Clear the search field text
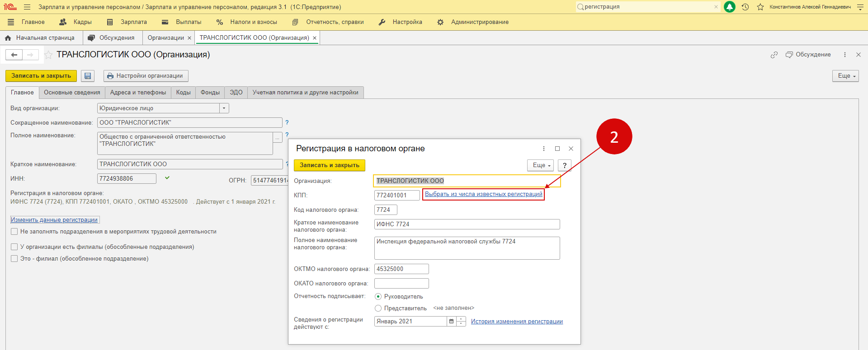 click(x=716, y=7)
